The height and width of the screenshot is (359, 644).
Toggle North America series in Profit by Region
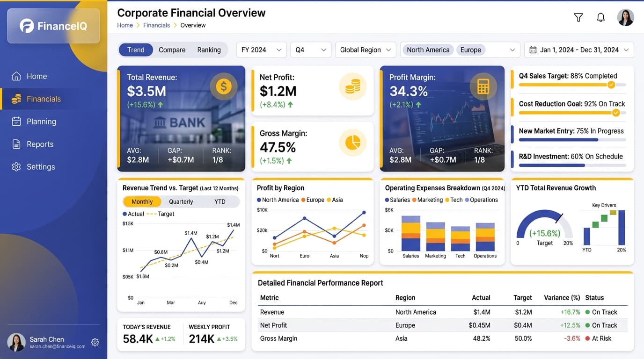pos(278,200)
